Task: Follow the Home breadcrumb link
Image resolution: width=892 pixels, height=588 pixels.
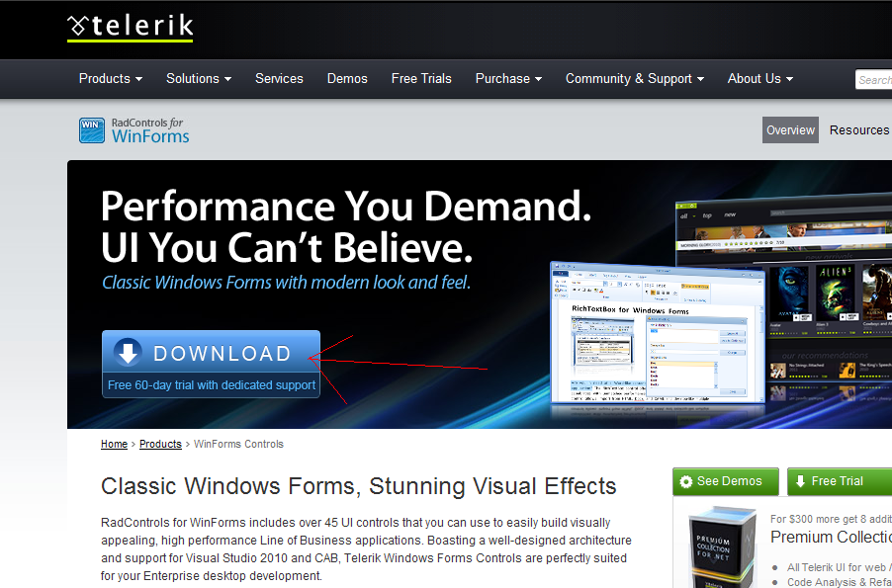Action: 115,444
